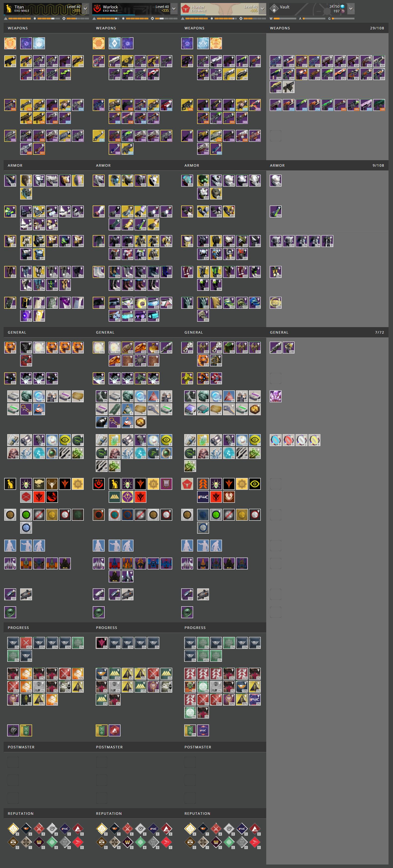Click the Titan column's POSTMASTER heading

(x=21, y=747)
